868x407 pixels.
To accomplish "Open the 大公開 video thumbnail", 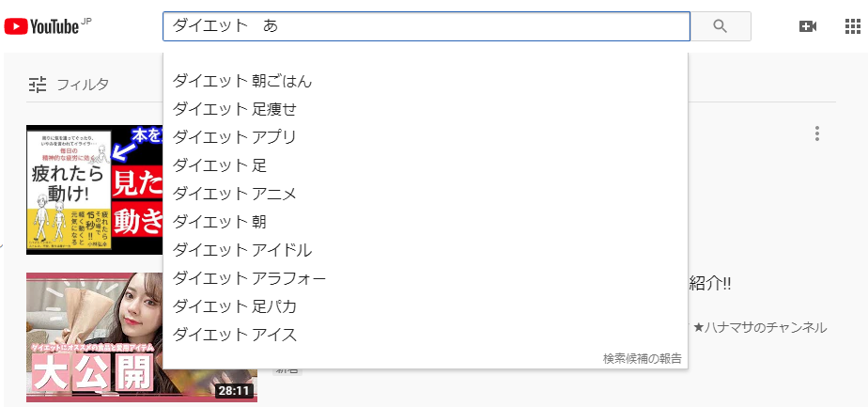I will (x=142, y=337).
